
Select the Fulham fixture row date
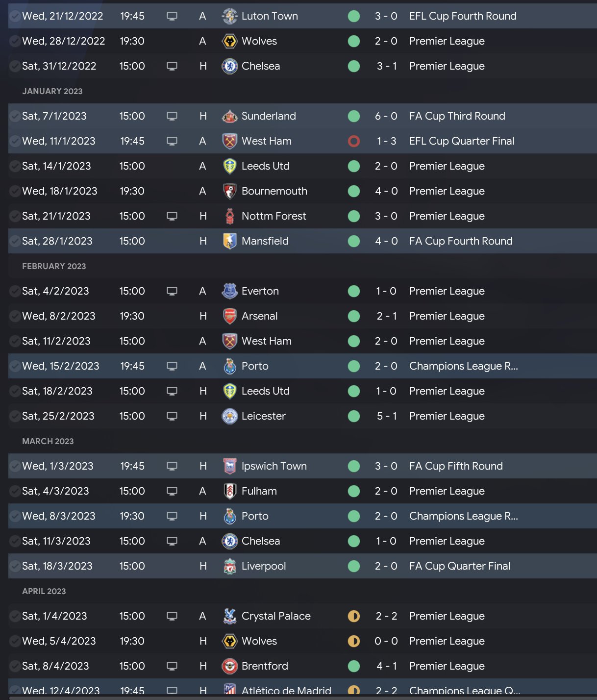click(x=55, y=491)
